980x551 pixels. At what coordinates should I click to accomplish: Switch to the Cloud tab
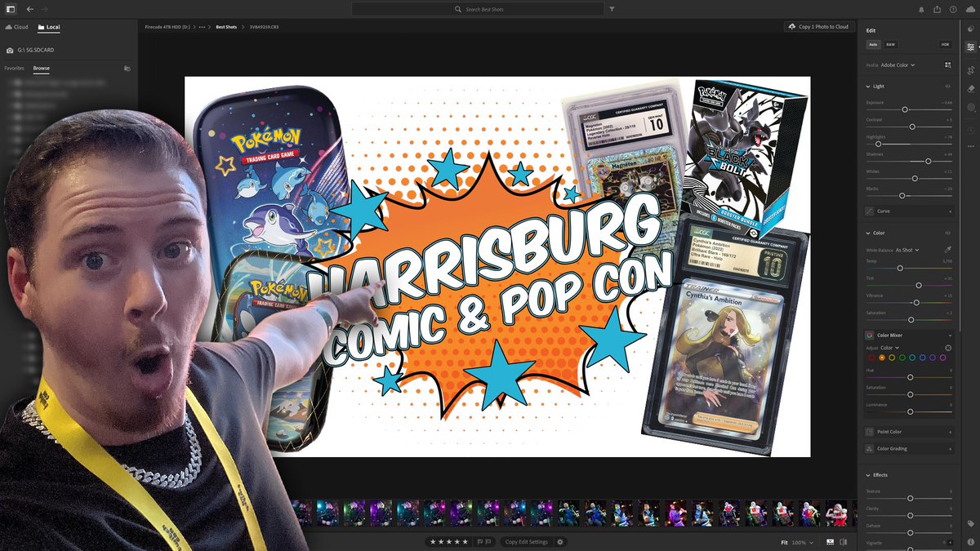(16, 27)
